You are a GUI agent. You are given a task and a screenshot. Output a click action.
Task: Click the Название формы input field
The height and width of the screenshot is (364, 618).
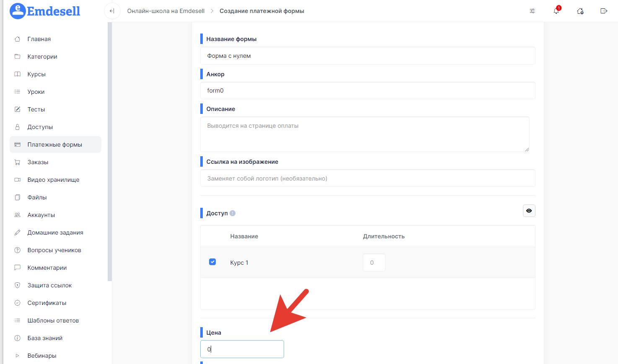(x=367, y=56)
